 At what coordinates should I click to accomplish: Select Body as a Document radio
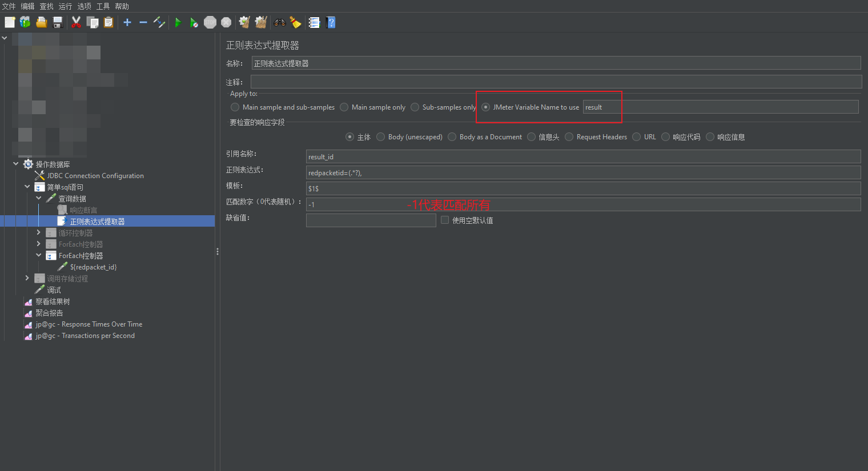click(452, 137)
